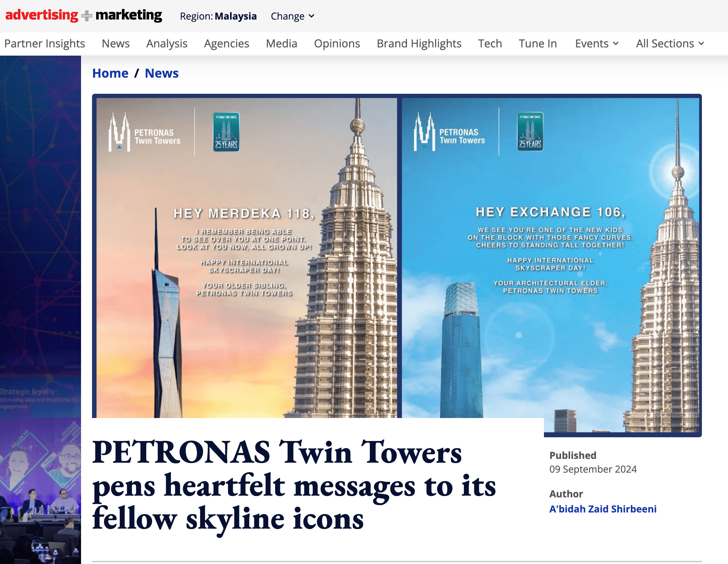This screenshot has width=728, height=564.
Task: Visit the Media section
Action: [282, 44]
